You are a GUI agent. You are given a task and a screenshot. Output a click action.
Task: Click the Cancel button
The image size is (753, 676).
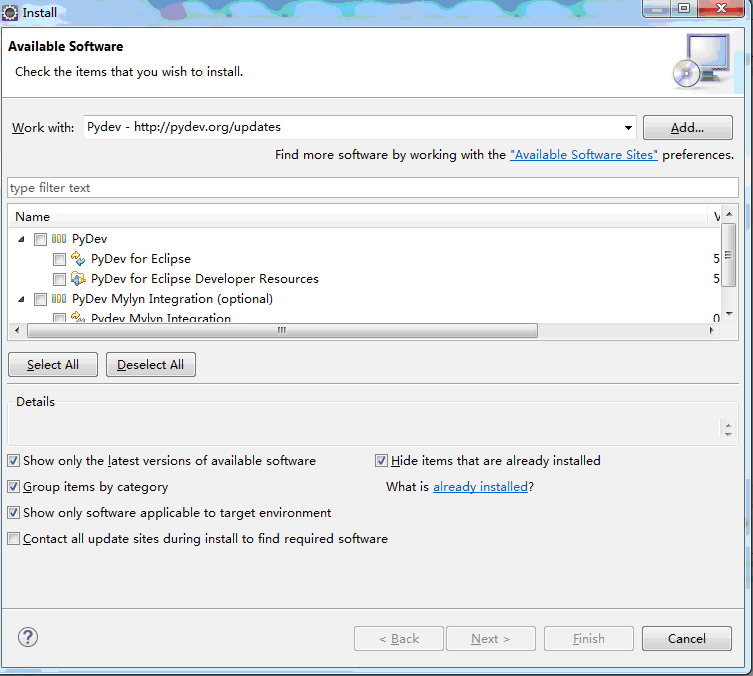(687, 639)
